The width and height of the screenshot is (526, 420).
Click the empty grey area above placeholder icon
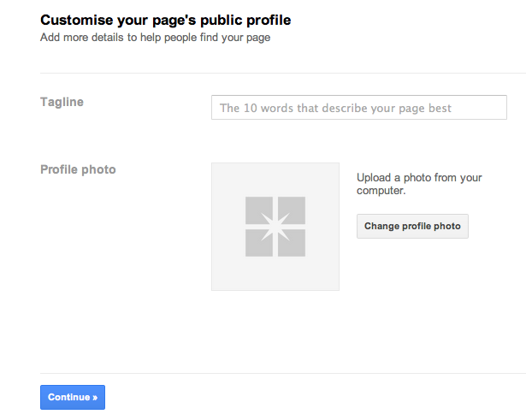click(x=275, y=180)
